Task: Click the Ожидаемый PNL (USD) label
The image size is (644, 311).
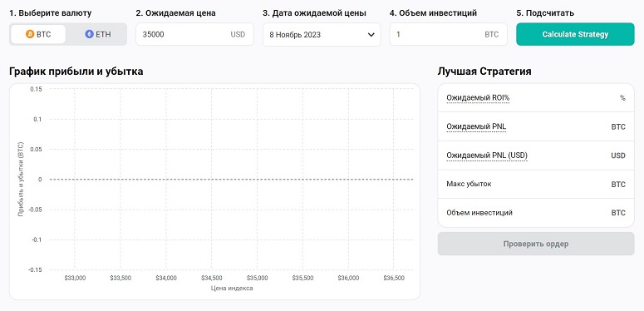Action: point(487,155)
